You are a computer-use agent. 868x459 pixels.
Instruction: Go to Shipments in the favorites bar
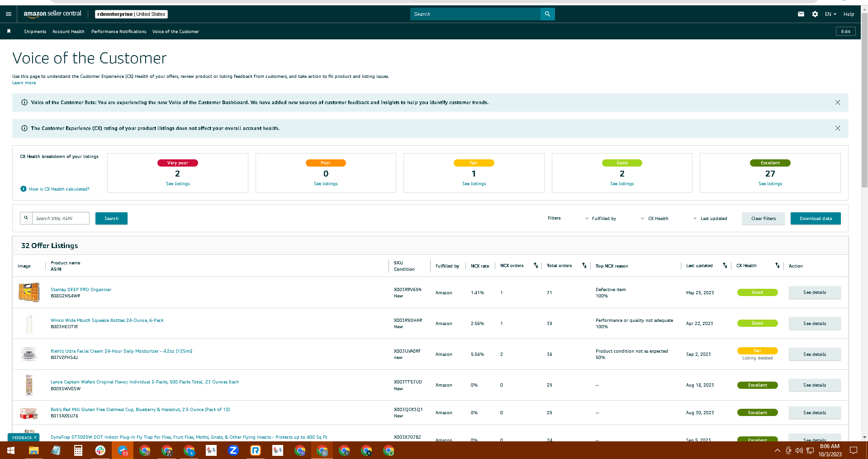point(35,31)
